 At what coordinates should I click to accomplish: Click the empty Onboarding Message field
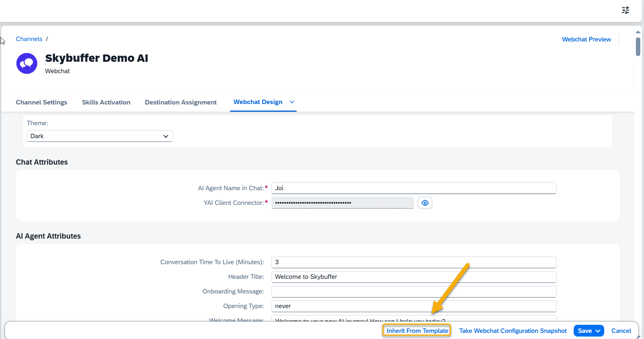pos(414,291)
